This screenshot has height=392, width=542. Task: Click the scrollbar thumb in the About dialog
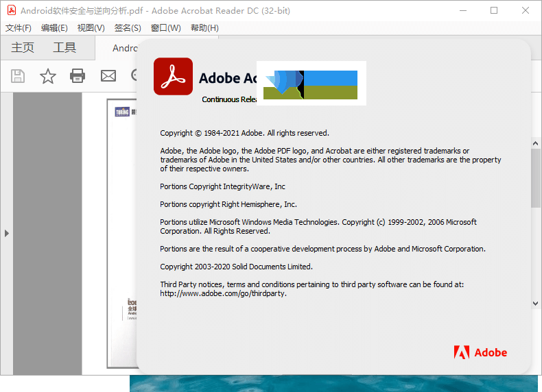click(x=535, y=178)
